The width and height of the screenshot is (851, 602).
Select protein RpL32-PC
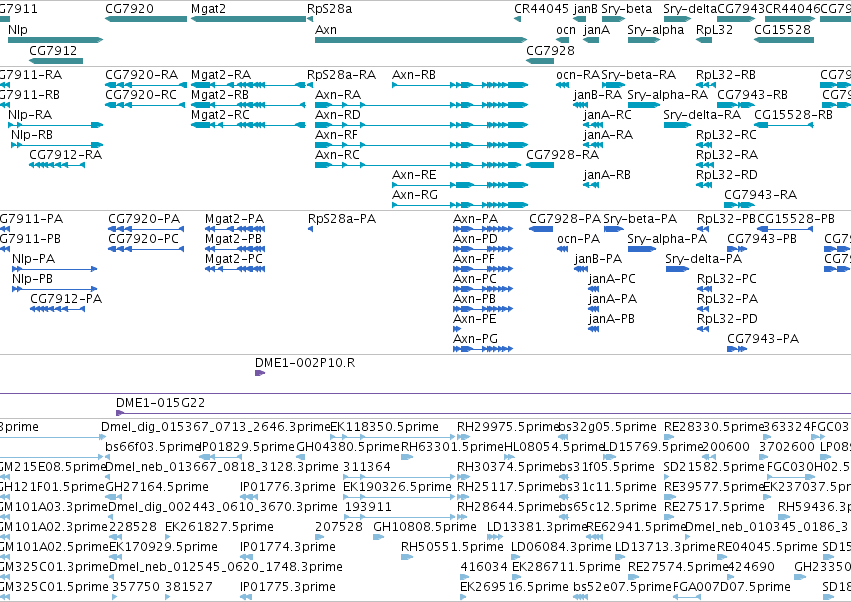[726, 279]
